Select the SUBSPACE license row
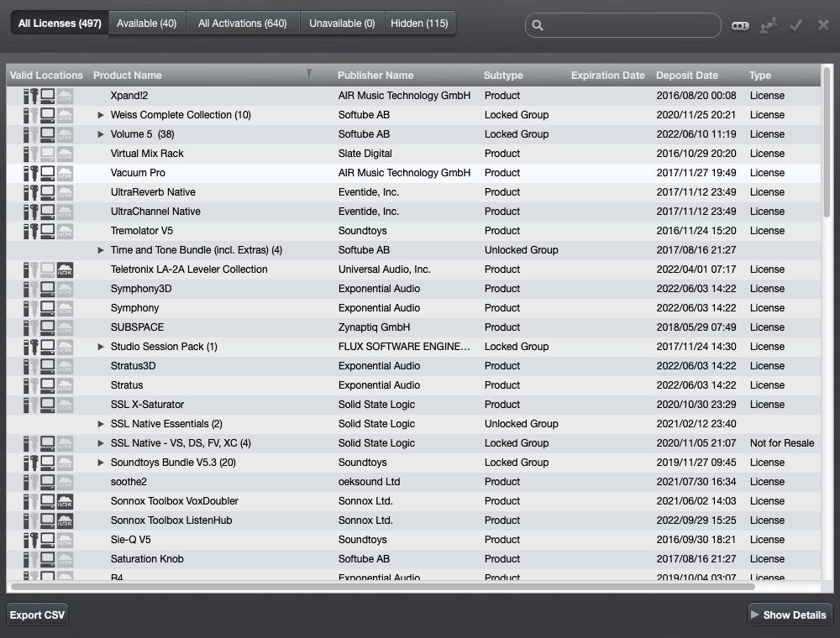 tap(413, 327)
